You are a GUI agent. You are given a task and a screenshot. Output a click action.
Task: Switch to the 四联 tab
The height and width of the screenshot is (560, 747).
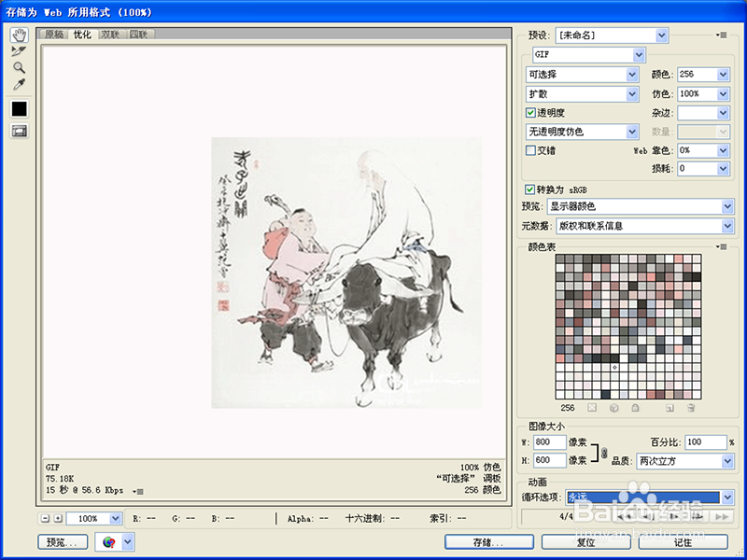click(x=138, y=35)
